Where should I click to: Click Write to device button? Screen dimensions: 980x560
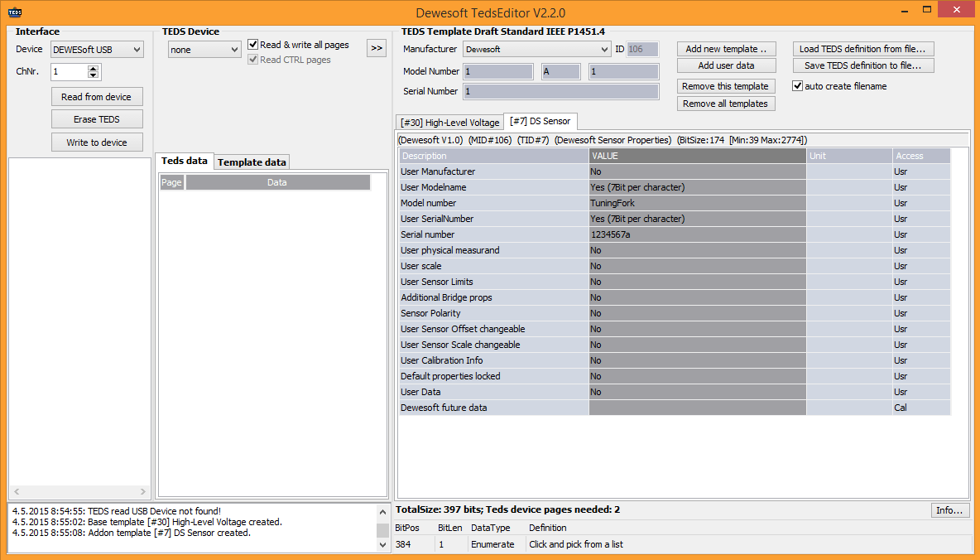click(96, 142)
